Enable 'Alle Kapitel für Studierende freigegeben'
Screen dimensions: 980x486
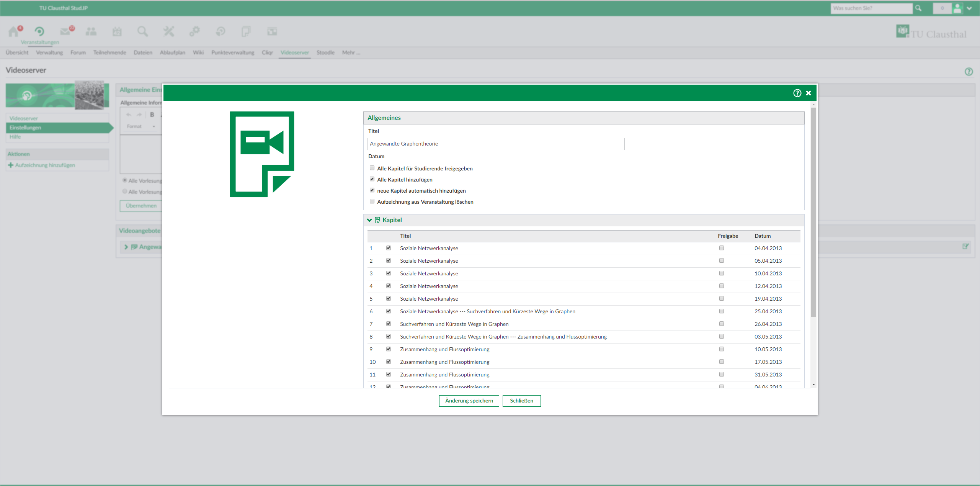click(372, 168)
